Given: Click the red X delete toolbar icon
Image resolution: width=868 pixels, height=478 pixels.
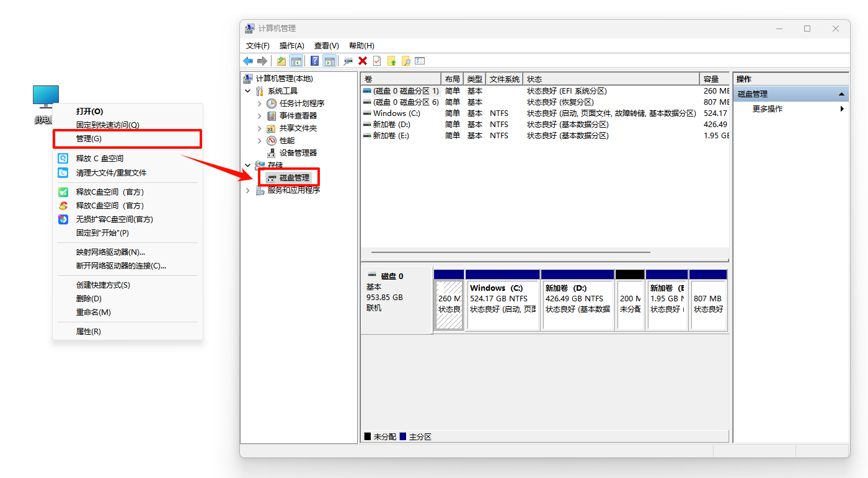Looking at the screenshot, I should [363, 61].
